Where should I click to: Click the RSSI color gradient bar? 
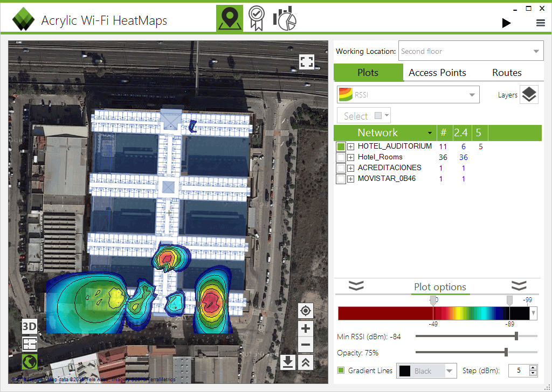[x=434, y=313]
